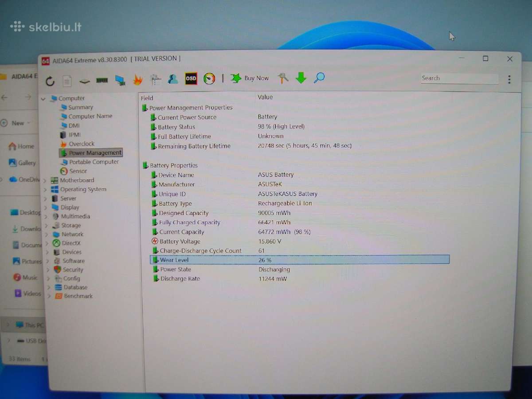Select the Config tree item
Viewport: 532px width, 399px height.
point(71,278)
